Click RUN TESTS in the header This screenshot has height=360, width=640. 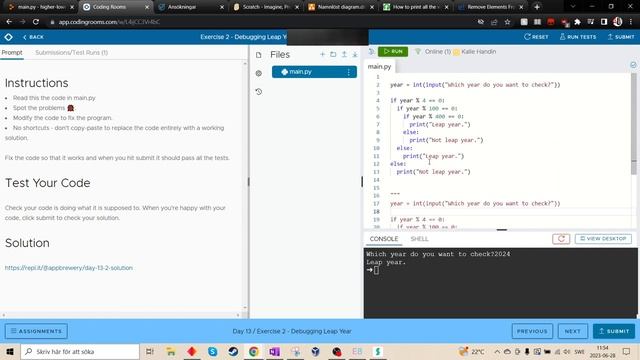tap(578, 37)
